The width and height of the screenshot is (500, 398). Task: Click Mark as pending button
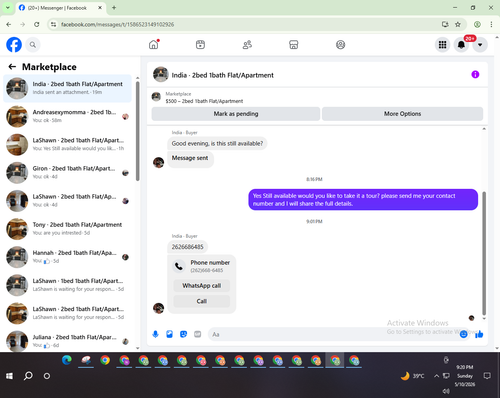pyautogui.click(x=236, y=114)
